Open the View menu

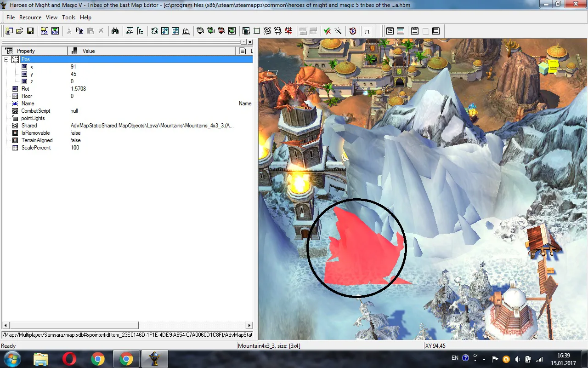tap(51, 17)
